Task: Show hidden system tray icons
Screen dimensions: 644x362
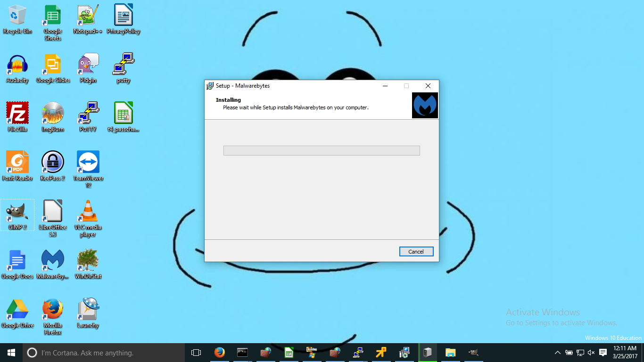Action: (x=558, y=353)
